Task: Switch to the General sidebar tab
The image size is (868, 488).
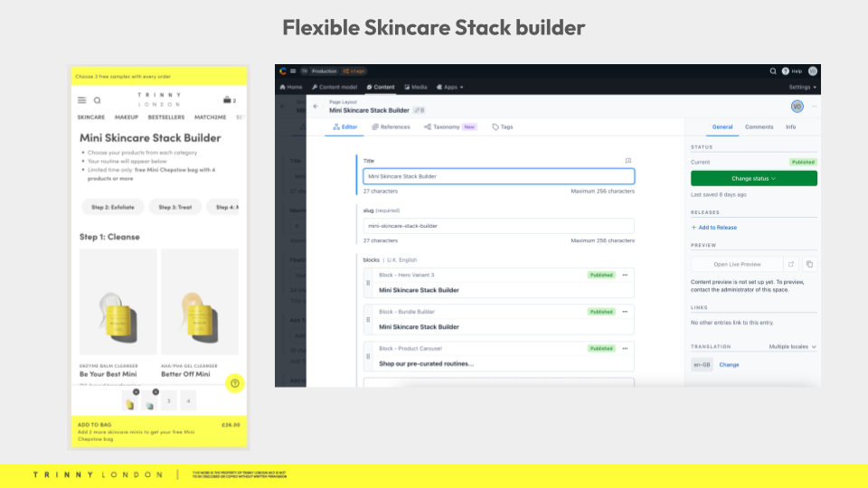Action: coord(722,127)
